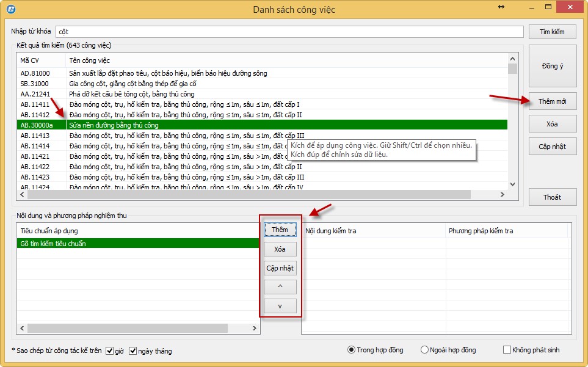Enable the 'Không phát sinh' checkbox

coord(507,350)
